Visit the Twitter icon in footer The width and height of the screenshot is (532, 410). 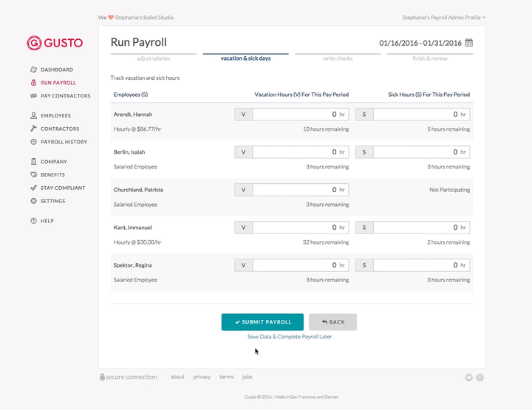(x=468, y=377)
